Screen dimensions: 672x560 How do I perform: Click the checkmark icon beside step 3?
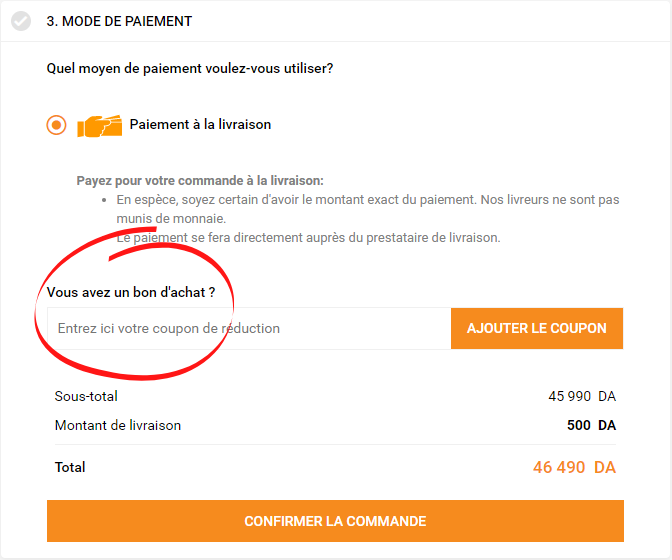[x=21, y=21]
